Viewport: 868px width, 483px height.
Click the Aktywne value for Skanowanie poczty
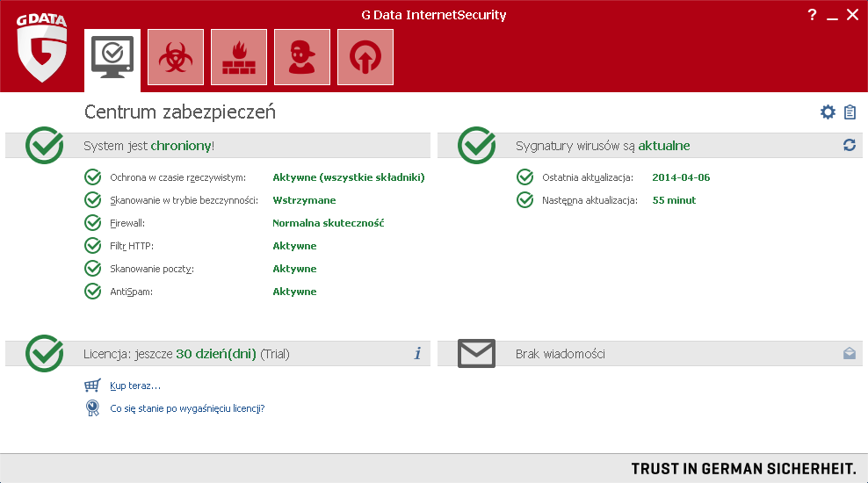point(294,269)
